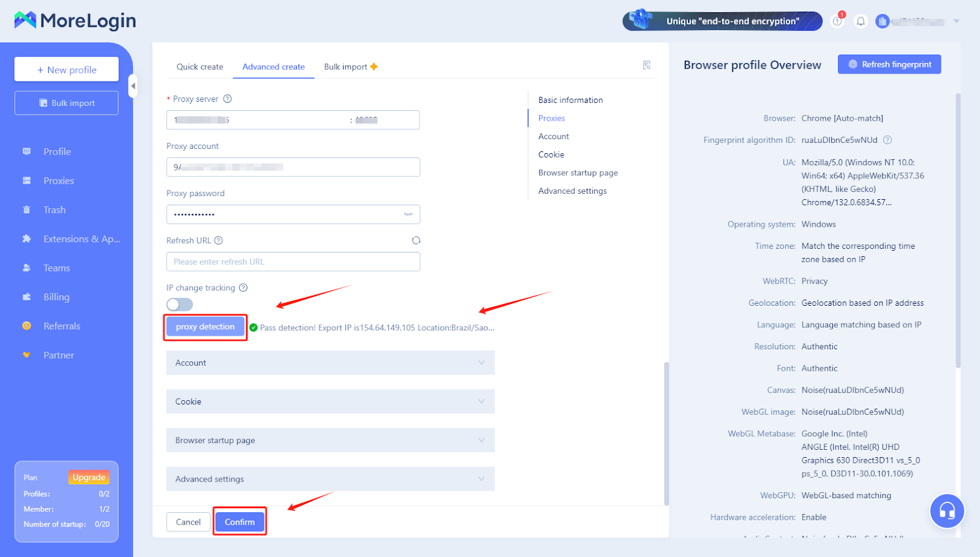Open the customer support headset icon

tap(946, 510)
